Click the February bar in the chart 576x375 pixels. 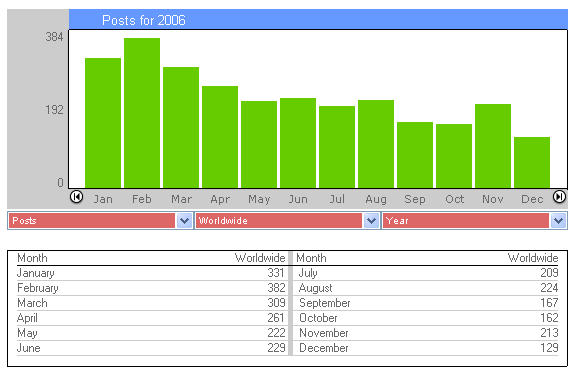(142, 113)
